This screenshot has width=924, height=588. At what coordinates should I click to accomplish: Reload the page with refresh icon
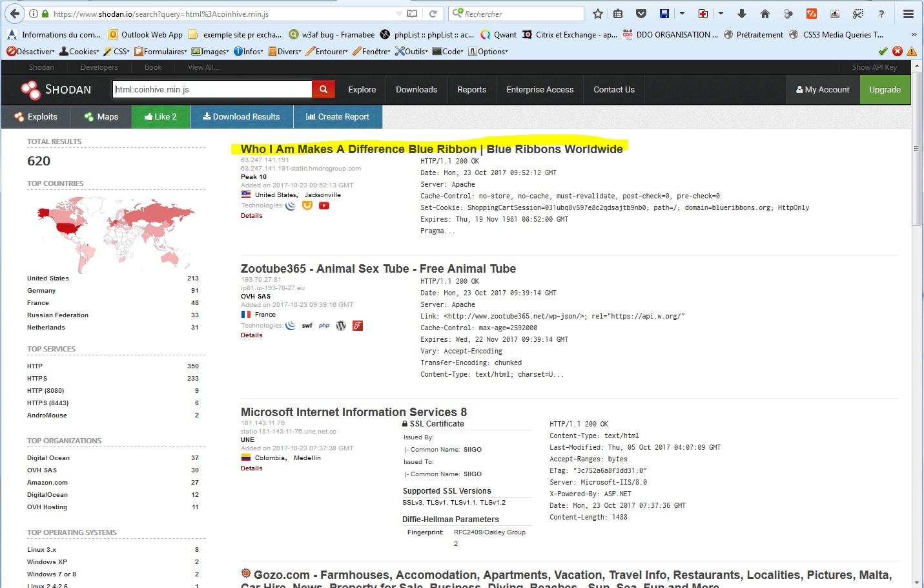(x=433, y=14)
